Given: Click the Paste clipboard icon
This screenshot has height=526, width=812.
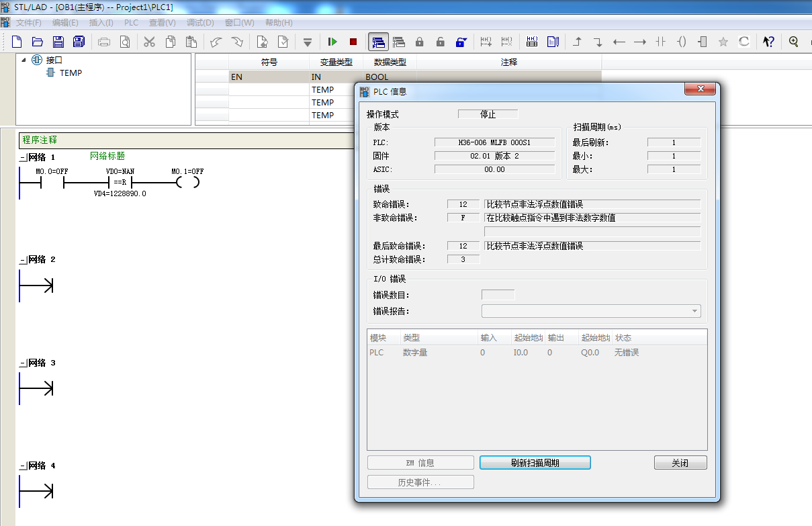Looking at the screenshot, I should click(x=191, y=42).
